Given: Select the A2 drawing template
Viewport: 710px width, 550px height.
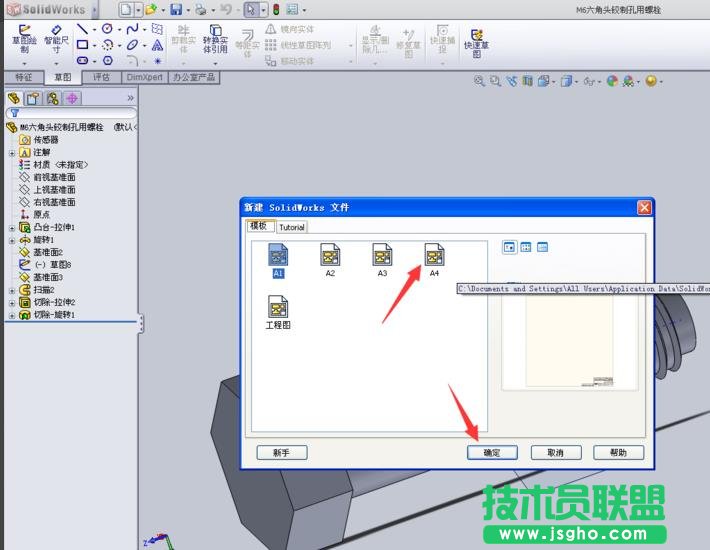Looking at the screenshot, I should [x=330, y=260].
